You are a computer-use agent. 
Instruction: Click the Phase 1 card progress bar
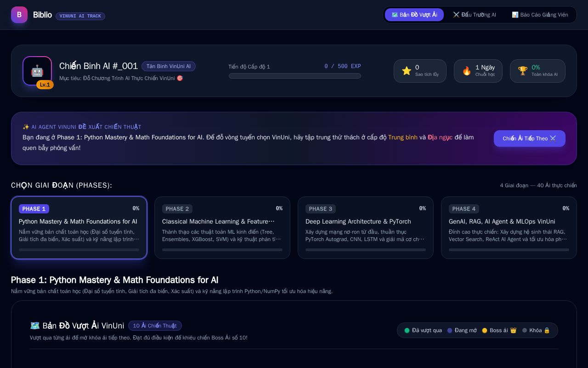pyautogui.click(x=79, y=250)
